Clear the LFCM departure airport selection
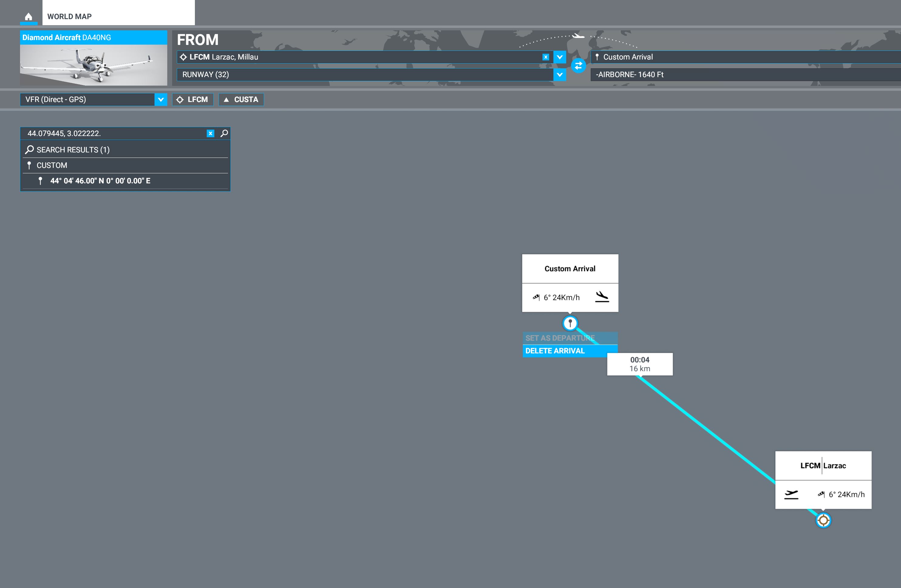 pos(546,57)
